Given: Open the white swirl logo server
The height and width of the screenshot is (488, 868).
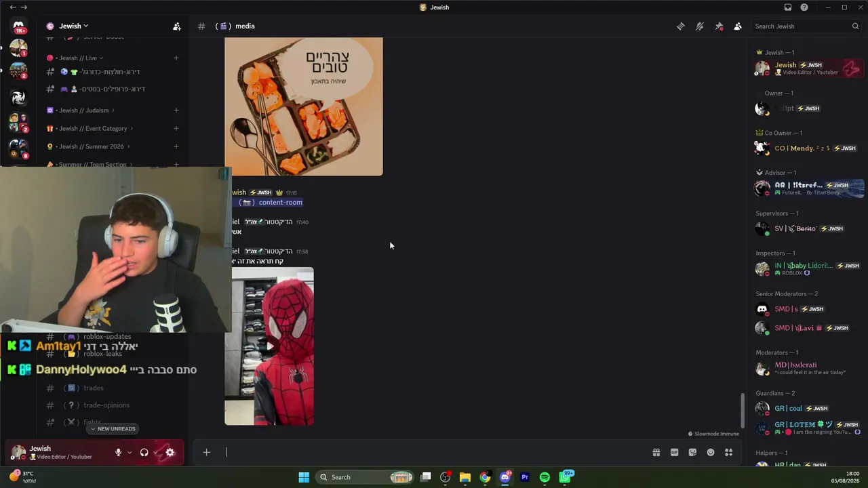Looking at the screenshot, I should 18,98.
